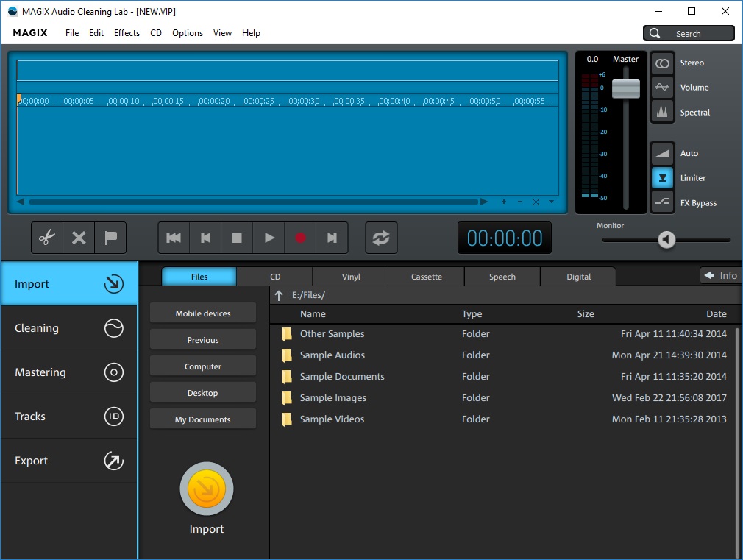Open the Effects menu
The height and width of the screenshot is (560, 743).
[x=127, y=32]
